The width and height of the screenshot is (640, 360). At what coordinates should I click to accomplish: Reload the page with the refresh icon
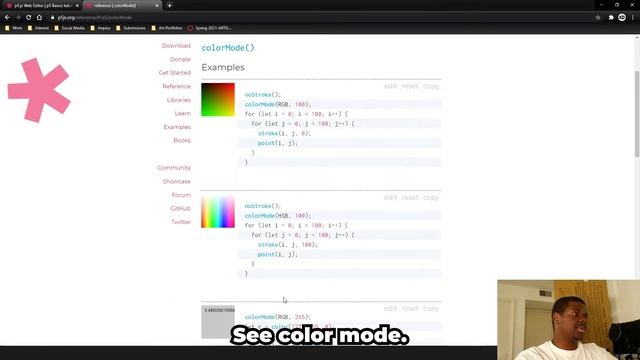click(x=29, y=18)
